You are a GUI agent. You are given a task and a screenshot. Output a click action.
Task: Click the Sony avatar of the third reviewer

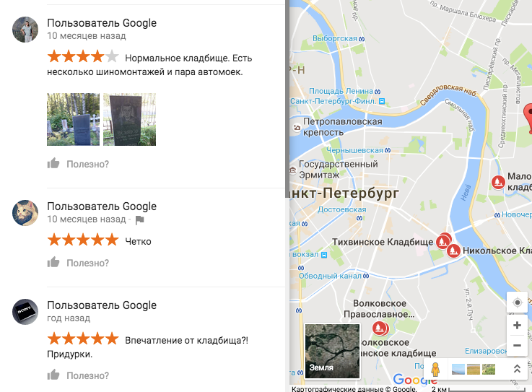pyautogui.click(x=25, y=312)
